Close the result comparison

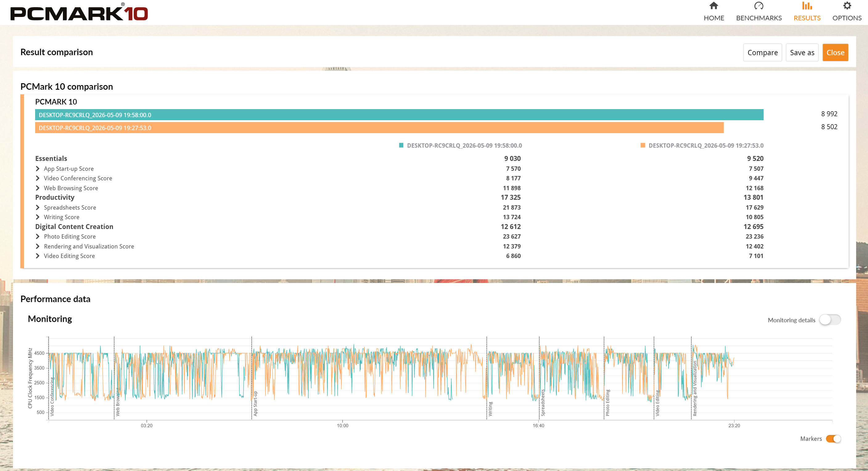tap(835, 53)
